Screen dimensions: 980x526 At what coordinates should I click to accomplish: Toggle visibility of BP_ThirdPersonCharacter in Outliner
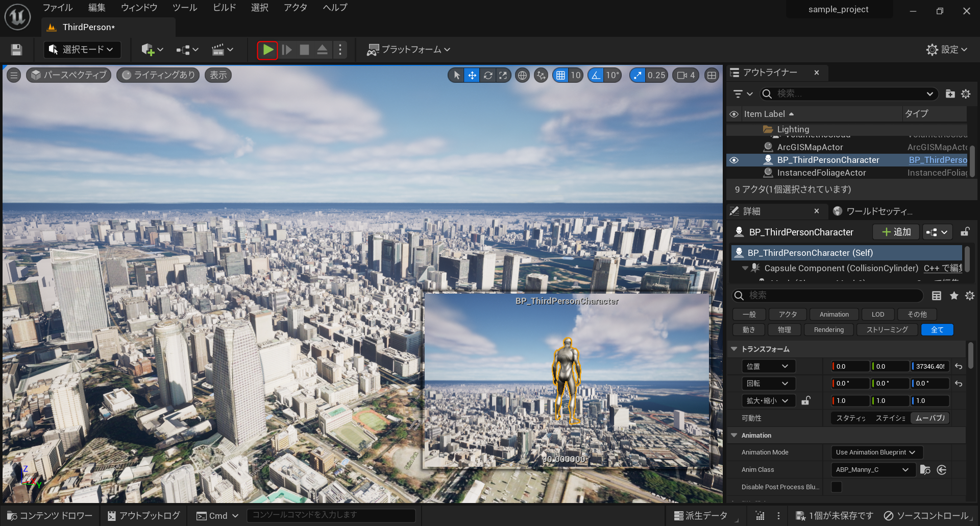click(734, 160)
